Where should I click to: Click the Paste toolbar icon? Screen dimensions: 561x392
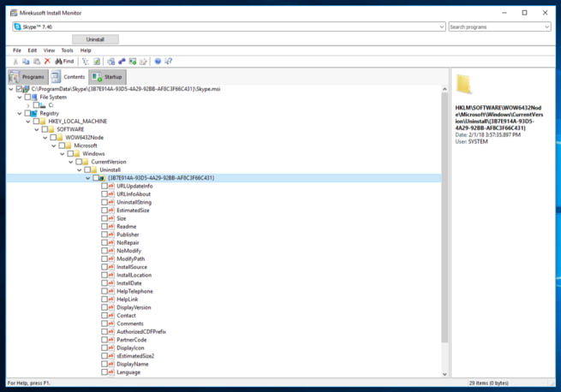[x=37, y=62]
